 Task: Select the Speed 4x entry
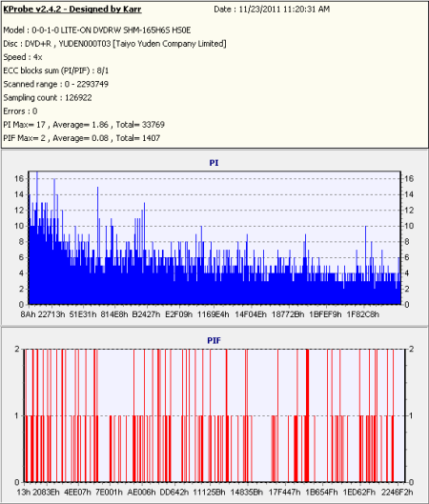23,57
